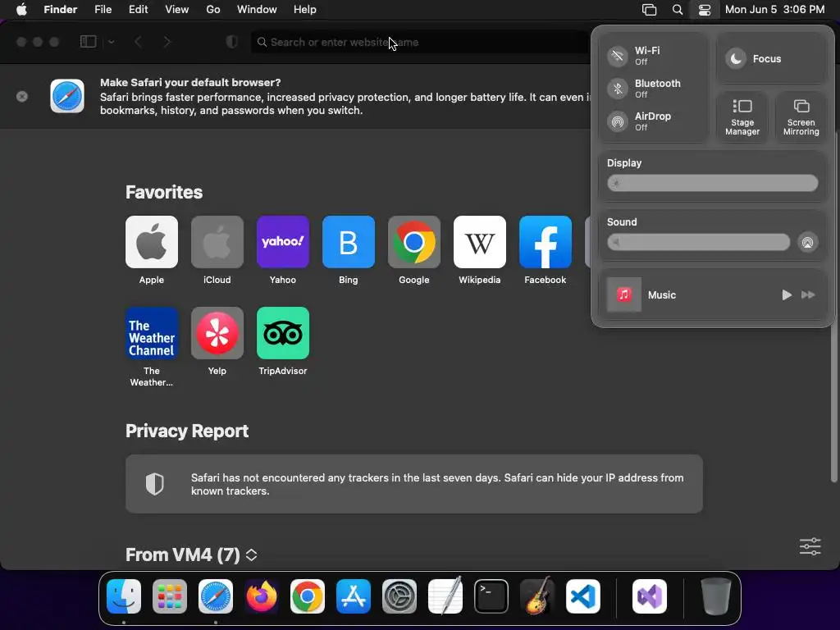Open the Bing favorite

pyautogui.click(x=348, y=242)
